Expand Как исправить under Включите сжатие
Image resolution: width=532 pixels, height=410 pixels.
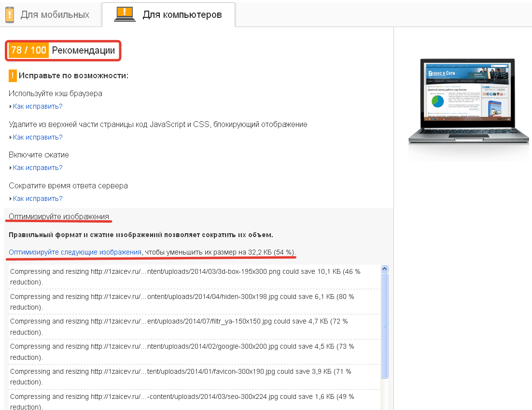pos(38,168)
